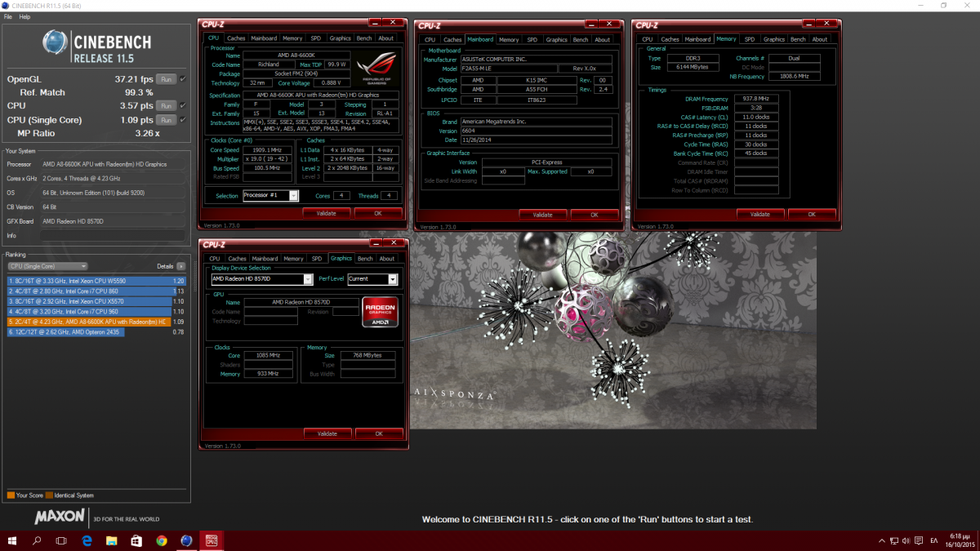The image size is (980, 551).
Task: Open Perf Level Current dropdown
Action: tap(372, 279)
